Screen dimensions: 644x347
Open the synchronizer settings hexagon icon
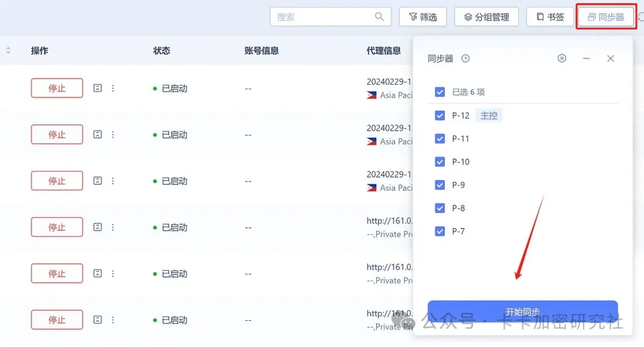[562, 58]
